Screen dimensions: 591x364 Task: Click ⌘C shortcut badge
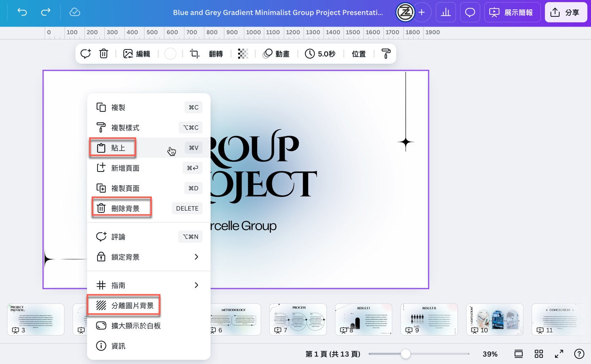point(193,107)
